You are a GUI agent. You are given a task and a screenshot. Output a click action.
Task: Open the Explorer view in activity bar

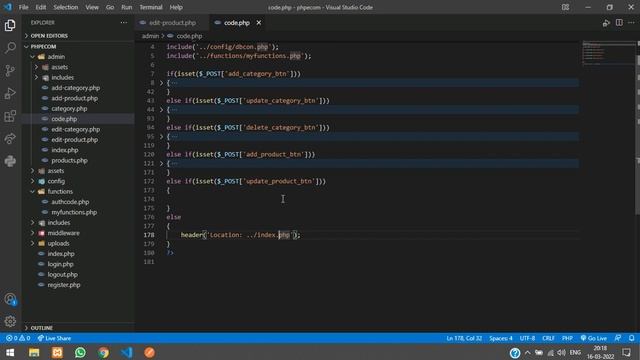pyautogui.click(x=10, y=26)
